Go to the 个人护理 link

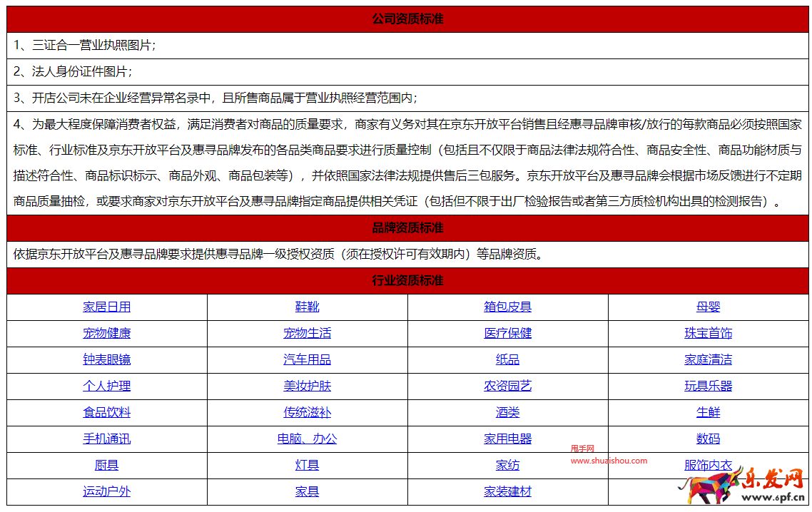coord(107,386)
